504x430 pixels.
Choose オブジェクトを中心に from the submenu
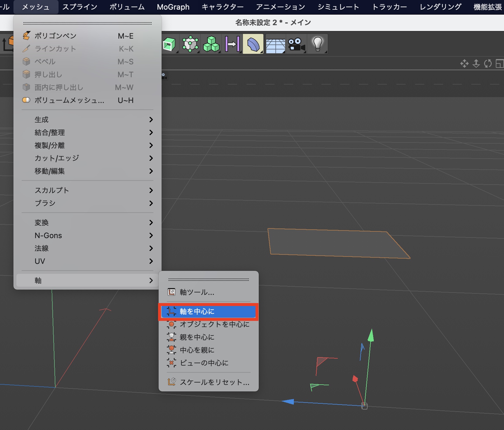214,324
